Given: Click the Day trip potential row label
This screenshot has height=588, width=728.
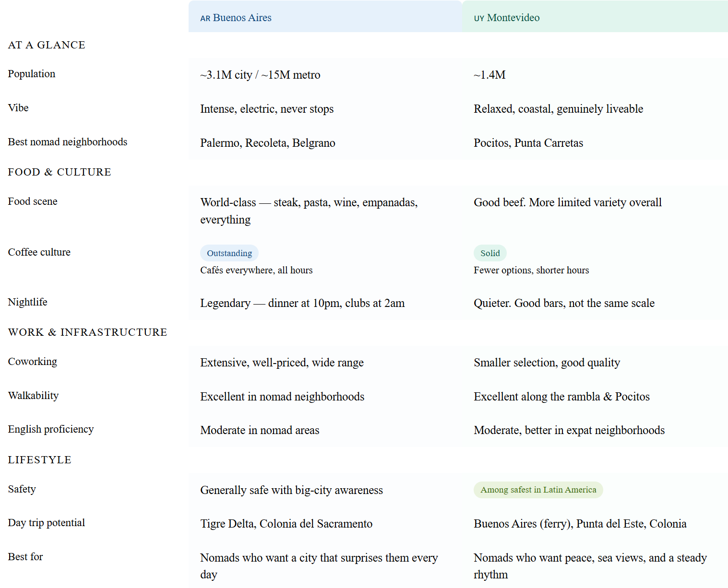Looking at the screenshot, I should tap(47, 523).
